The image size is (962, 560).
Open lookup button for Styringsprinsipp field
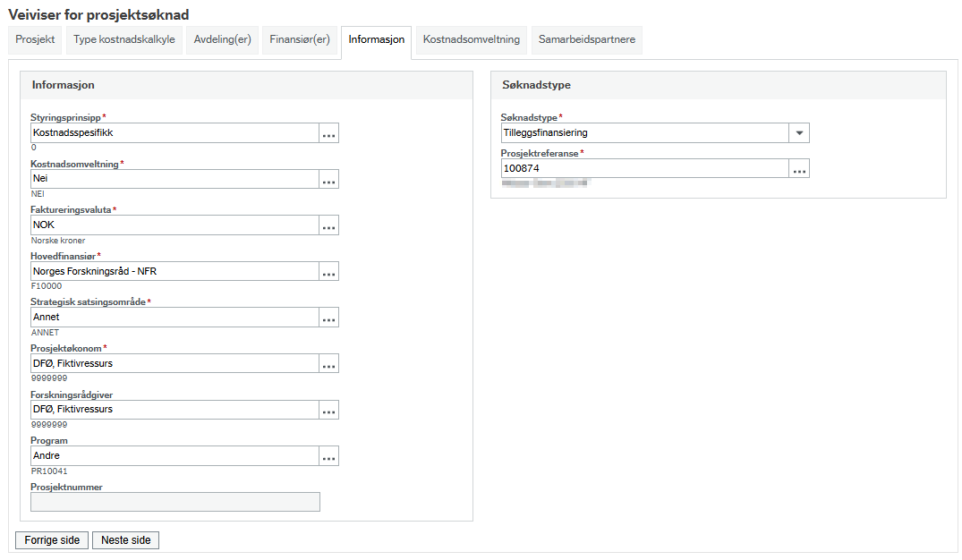328,133
